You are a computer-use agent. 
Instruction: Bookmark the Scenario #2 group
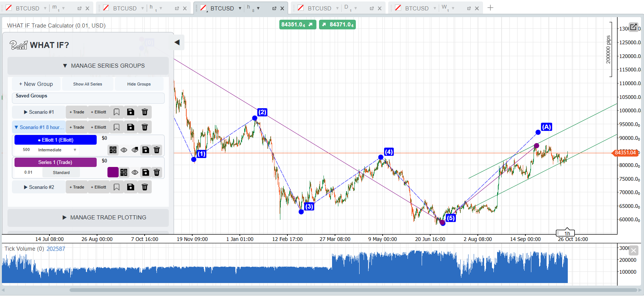tap(116, 187)
